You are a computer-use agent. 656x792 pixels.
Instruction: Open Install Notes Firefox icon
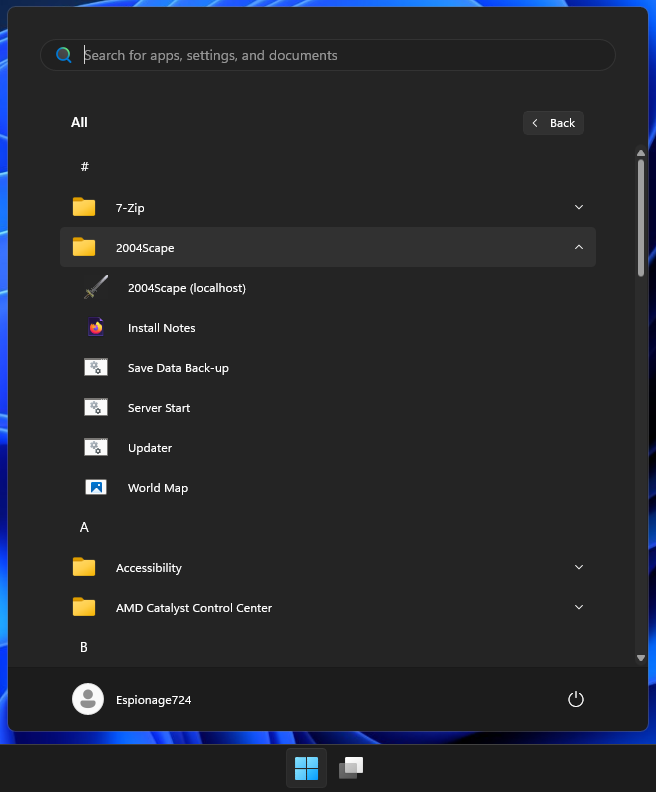pos(96,328)
